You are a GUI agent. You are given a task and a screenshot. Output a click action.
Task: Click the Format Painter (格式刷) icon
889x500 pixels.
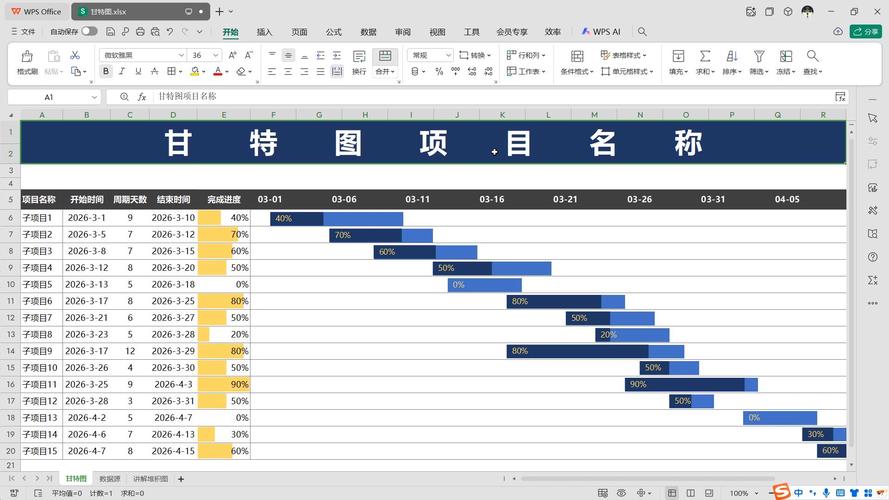click(27, 56)
